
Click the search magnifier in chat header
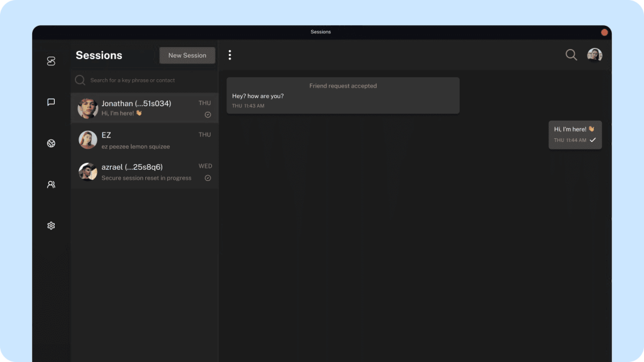(x=571, y=55)
